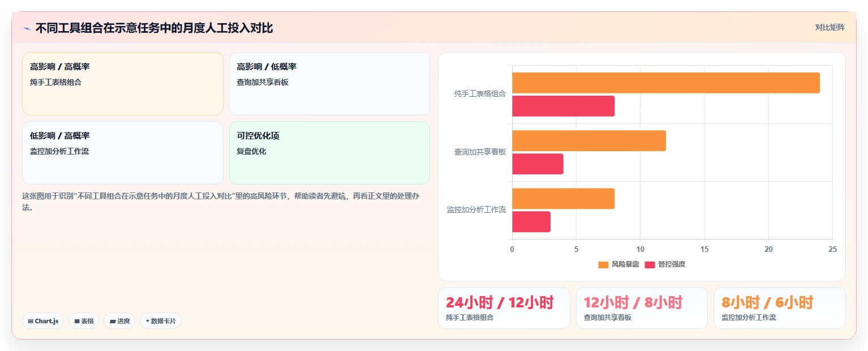Select the 数据卡片 tag chip

161,321
